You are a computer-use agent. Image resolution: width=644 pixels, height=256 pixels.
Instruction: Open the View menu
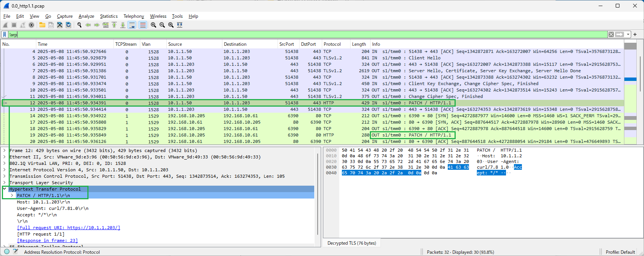(x=34, y=16)
